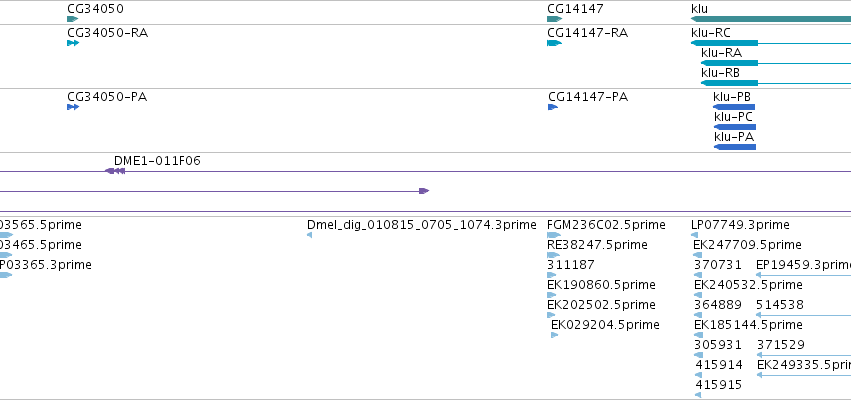Open the EK029204.5prime label
851x400 pixels.
[x=606, y=325]
